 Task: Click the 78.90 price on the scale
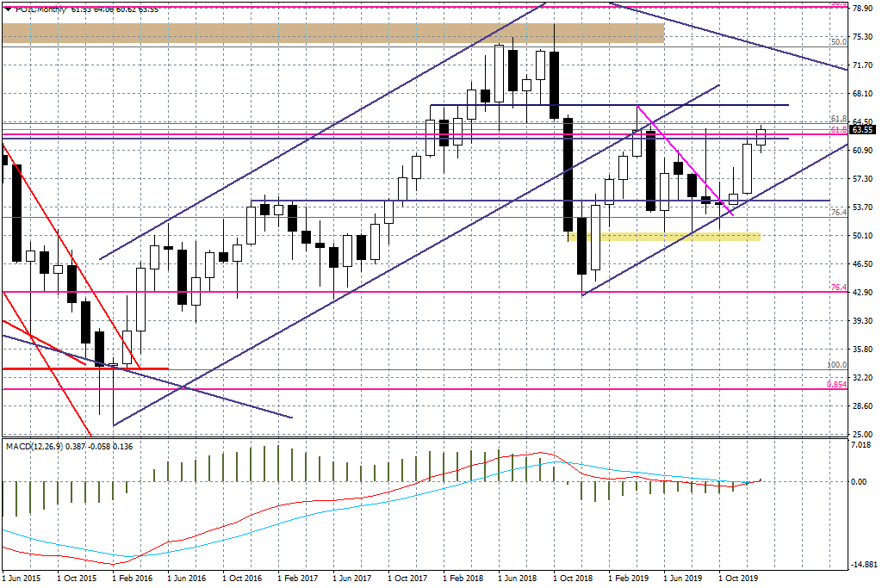tap(863, 9)
